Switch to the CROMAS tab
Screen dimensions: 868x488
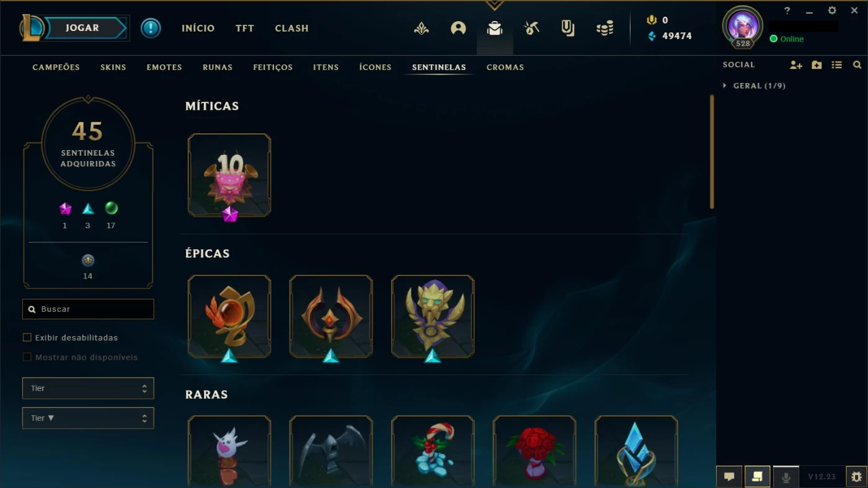click(505, 67)
